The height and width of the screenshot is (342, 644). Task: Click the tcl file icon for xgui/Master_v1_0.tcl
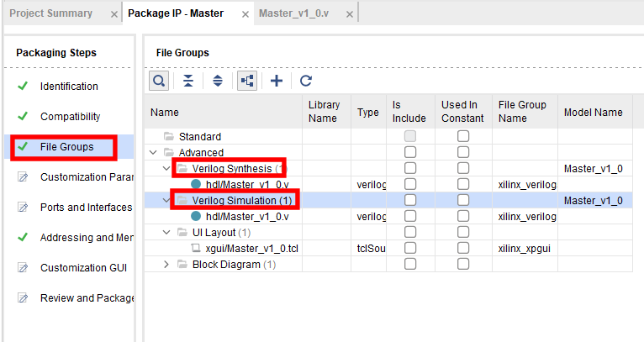196,249
